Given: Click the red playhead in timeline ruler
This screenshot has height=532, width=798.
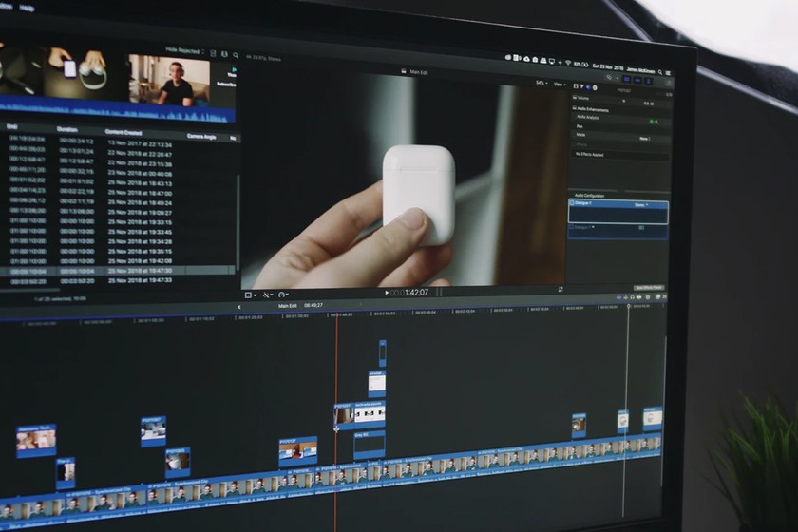Looking at the screenshot, I should point(336,315).
